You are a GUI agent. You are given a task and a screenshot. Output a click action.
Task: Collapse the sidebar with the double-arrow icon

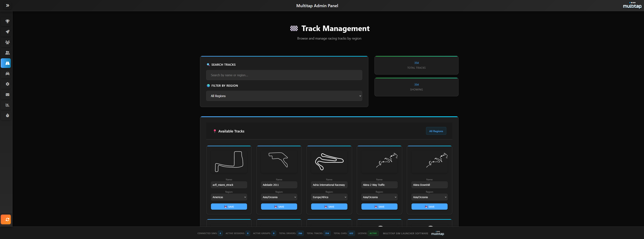(8, 5)
